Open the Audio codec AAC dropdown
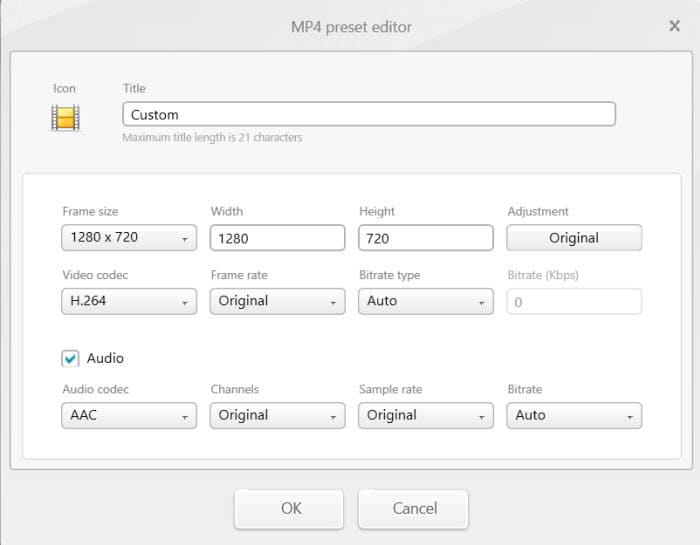700x545 pixels. pos(129,416)
